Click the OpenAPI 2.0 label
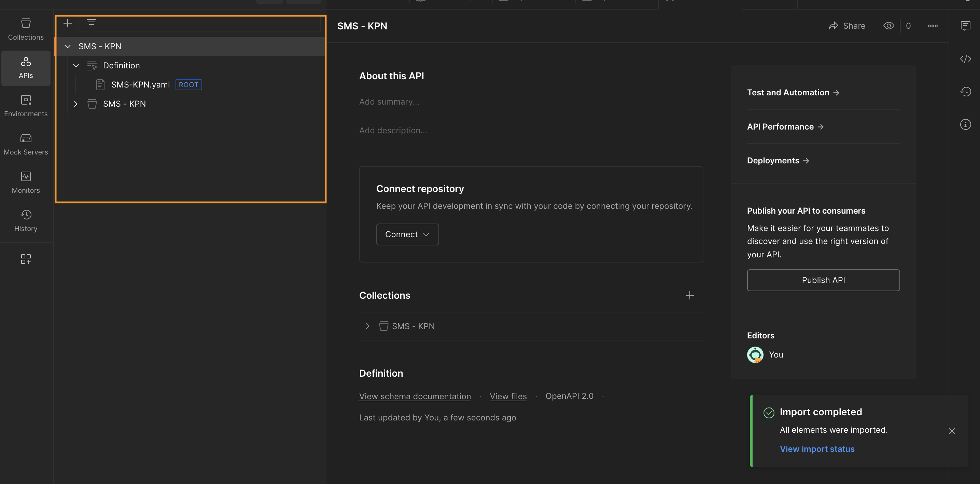 click(x=570, y=396)
